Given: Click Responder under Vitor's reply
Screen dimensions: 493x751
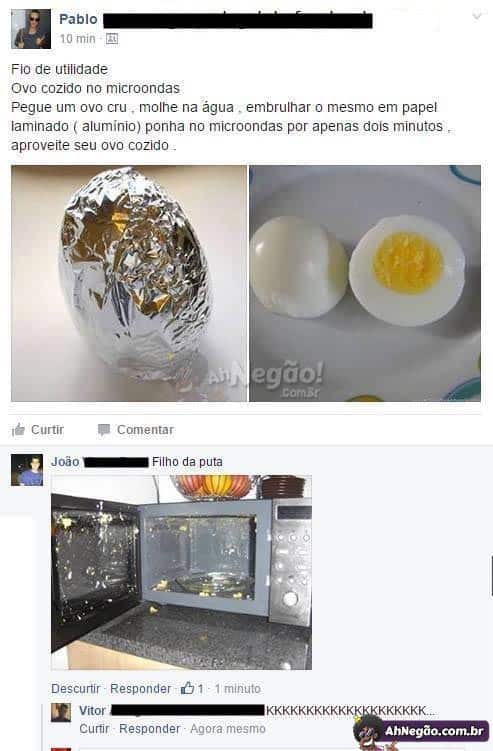Looking at the screenshot, I should pyautogui.click(x=149, y=728).
